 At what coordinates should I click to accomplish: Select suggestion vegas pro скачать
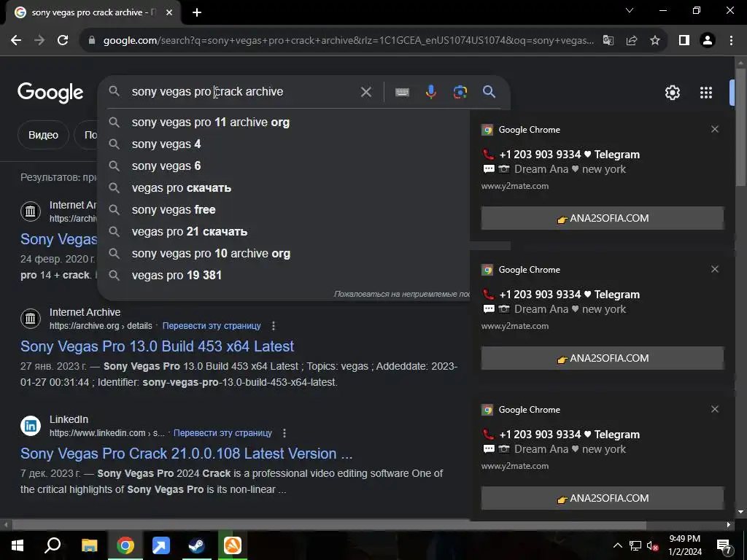point(284,188)
